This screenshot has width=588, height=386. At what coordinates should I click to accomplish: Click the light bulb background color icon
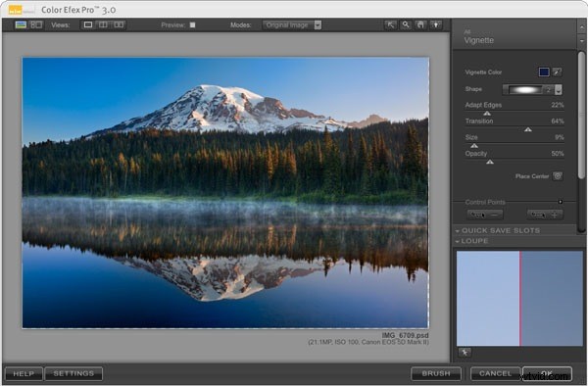click(436, 25)
